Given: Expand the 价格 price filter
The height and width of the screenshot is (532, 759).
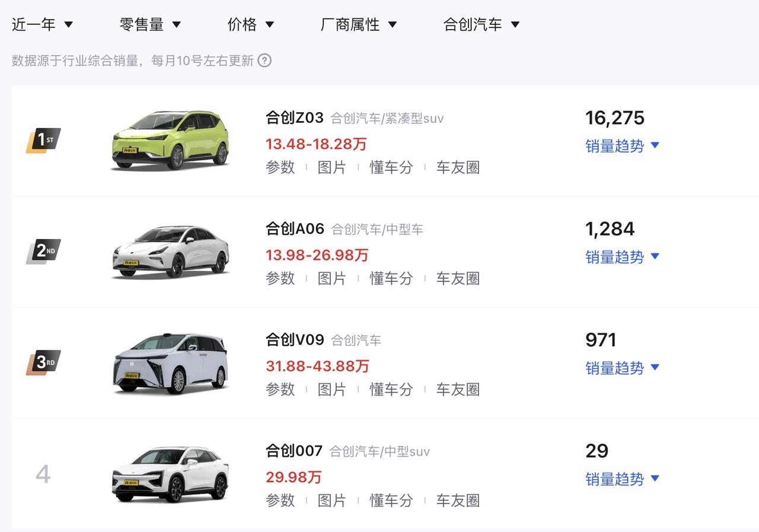Looking at the screenshot, I should click(x=251, y=24).
